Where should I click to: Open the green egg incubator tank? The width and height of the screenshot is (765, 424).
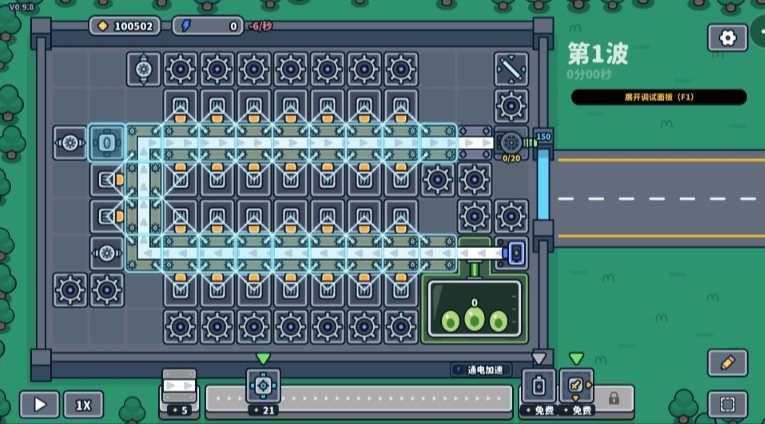click(x=474, y=309)
